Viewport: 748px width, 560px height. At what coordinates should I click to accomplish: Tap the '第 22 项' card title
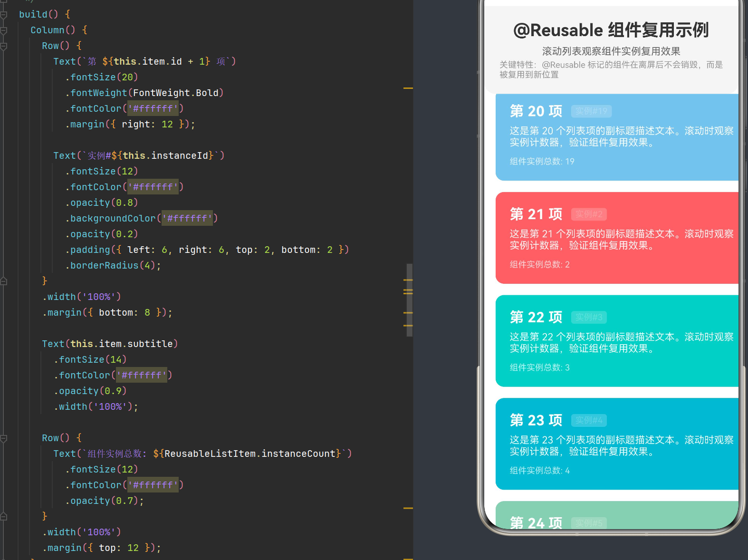tap(536, 317)
